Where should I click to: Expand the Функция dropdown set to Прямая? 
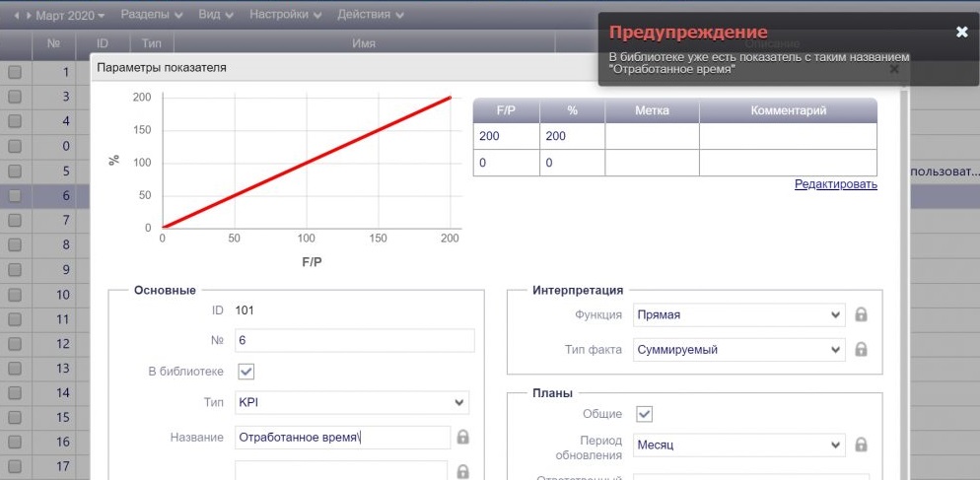click(x=738, y=315)
